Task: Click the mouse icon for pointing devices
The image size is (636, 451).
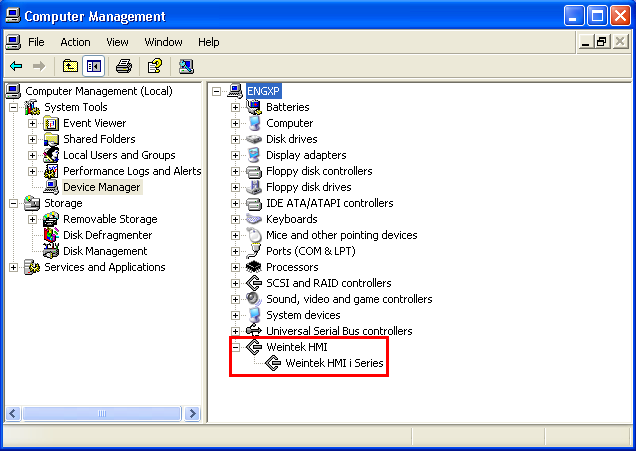Action: (254, 235)
